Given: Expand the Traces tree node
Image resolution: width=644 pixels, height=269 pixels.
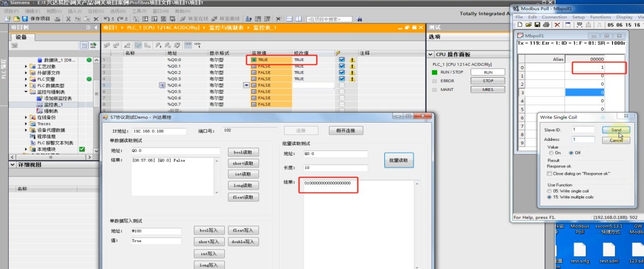Looking at the screenshot, I should (26, 124).
